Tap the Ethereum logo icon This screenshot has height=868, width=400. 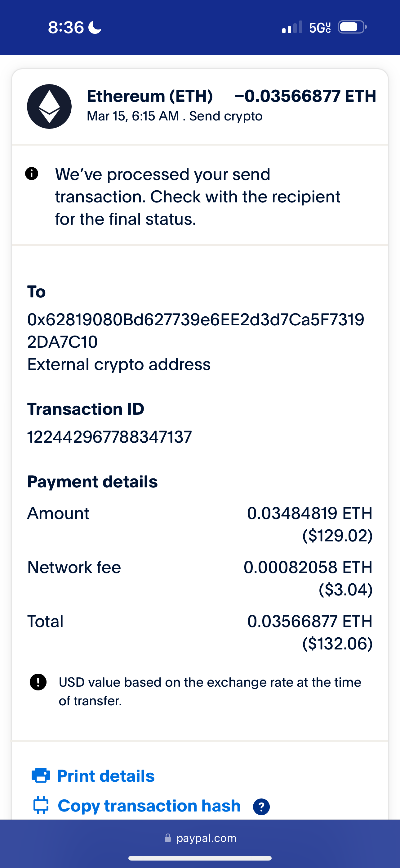click(x=49, y=106)
